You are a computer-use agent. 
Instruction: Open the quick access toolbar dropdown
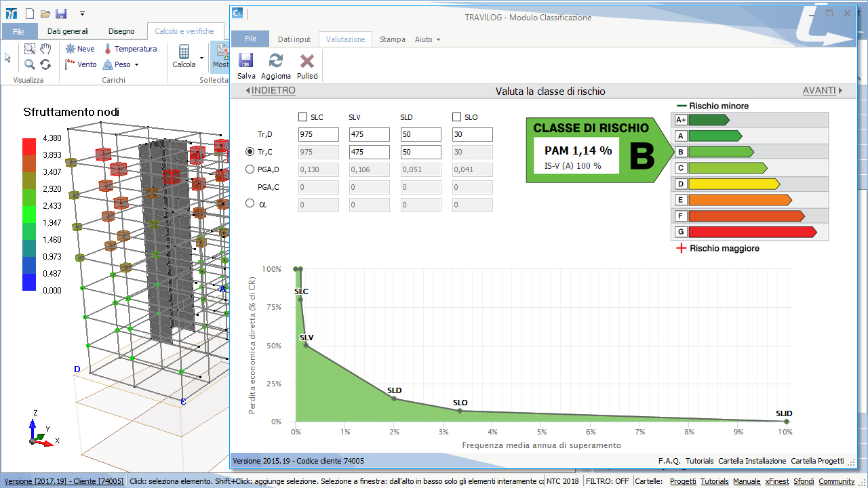pyautogui.click(x=82, y=14)
